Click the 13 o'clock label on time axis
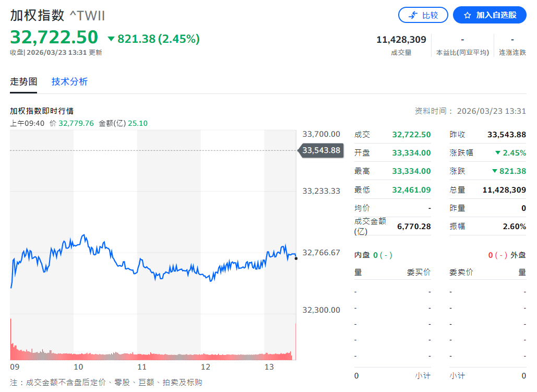 point(269,367)
